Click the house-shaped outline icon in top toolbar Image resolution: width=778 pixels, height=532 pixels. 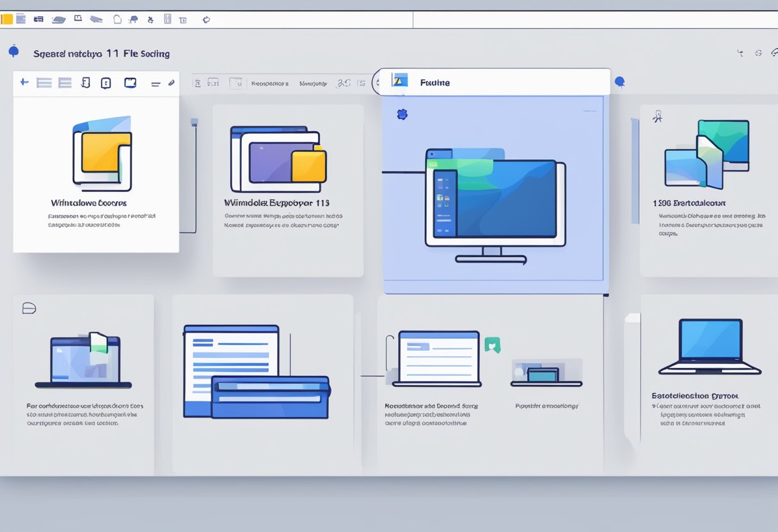click(x=117, y=19)
